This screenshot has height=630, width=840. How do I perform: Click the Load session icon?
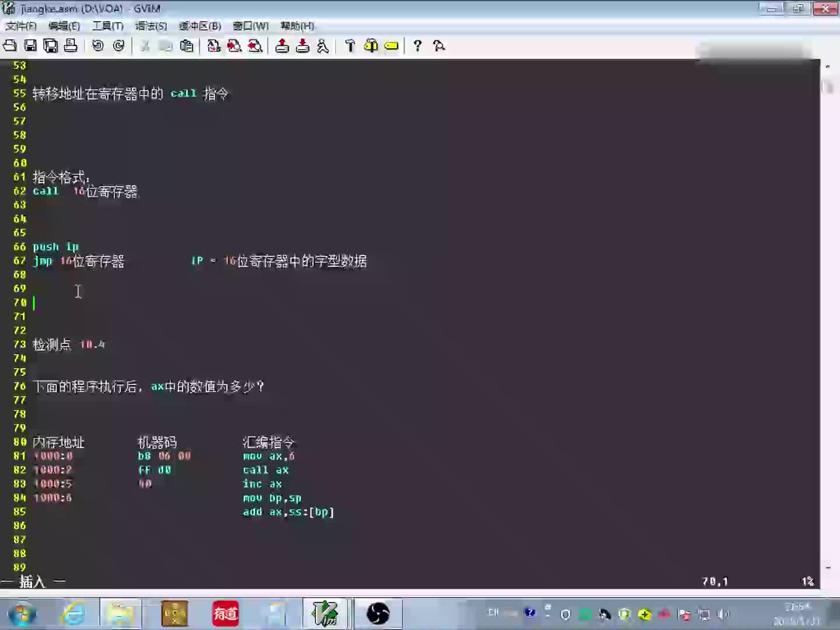(x=282, y=45)
